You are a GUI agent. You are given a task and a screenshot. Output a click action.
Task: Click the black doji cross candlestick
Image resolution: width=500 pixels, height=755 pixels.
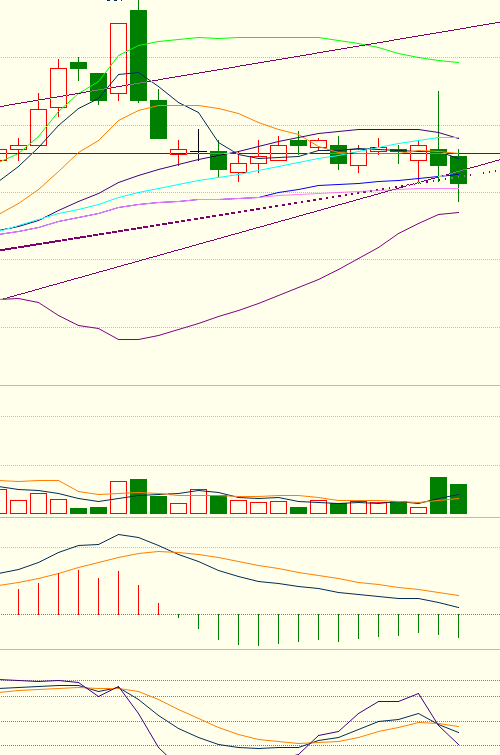pyautogui.click(x=198, y=147)
